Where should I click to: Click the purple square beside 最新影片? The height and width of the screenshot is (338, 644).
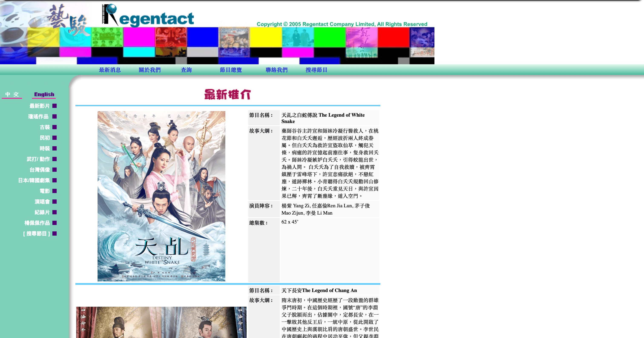pos(55,106)
